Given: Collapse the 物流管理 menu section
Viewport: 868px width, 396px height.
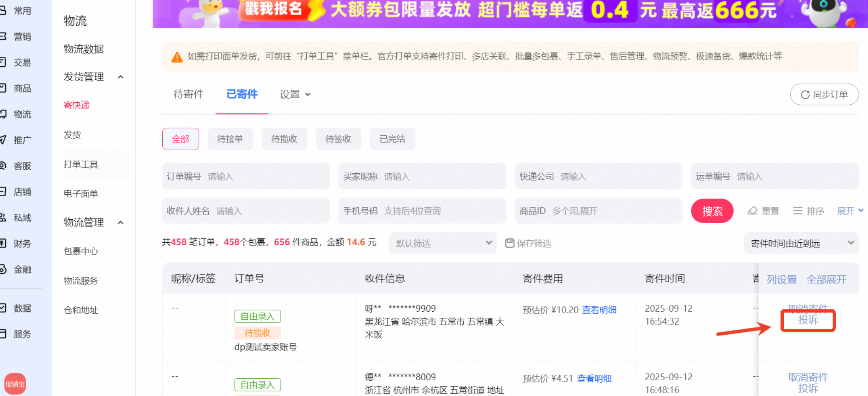Looking at the screenshot, I should point(121,223).
